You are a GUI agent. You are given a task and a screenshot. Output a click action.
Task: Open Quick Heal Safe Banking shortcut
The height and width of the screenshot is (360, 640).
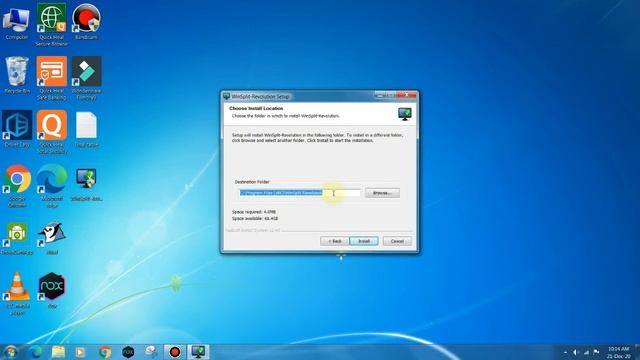(51, 78)
